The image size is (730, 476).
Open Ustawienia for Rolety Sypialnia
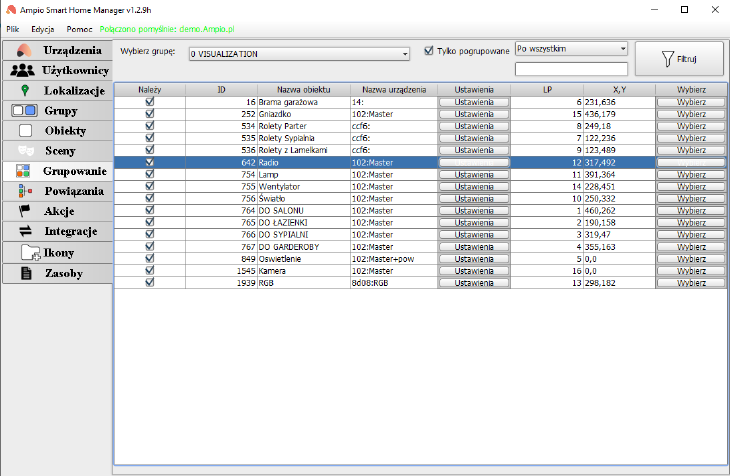[x=474, y=138]
